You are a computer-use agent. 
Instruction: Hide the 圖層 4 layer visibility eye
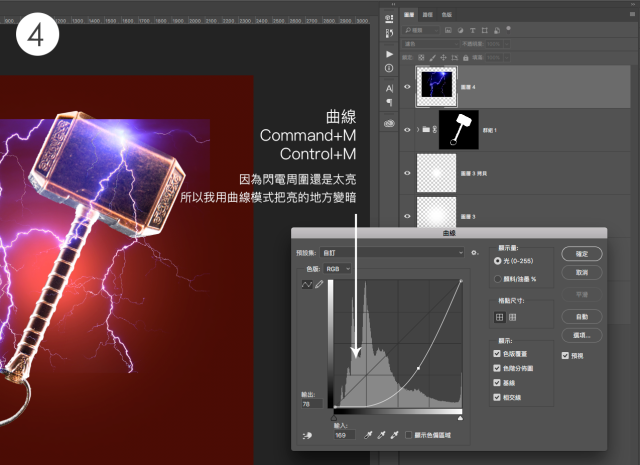[x=406, y=87]
